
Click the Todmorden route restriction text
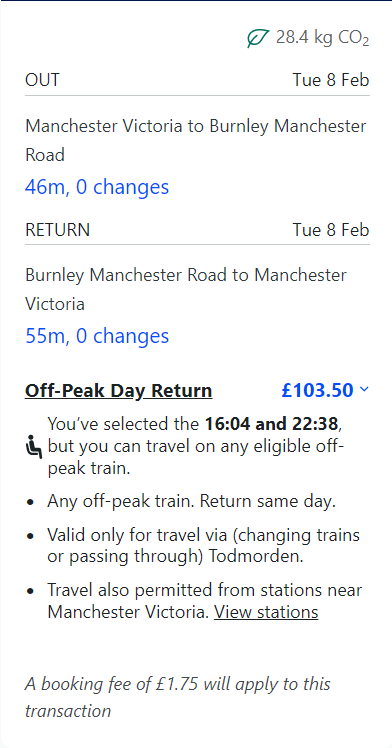pyautogui.click(x=204, y=546)
